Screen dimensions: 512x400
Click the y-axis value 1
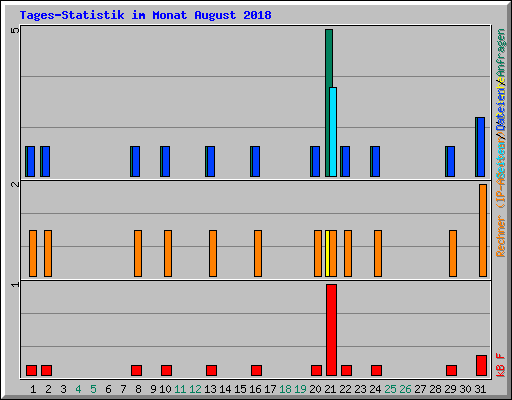point(15,284)
